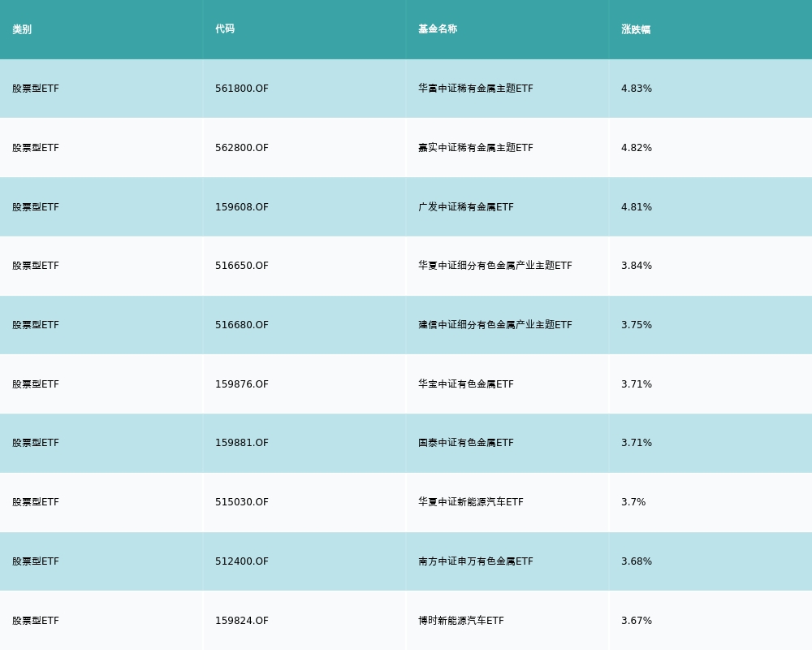The image size is (812, 650).
Task: Click 股票型ETF in the 159876.OF row
Action: pos(36,384)
